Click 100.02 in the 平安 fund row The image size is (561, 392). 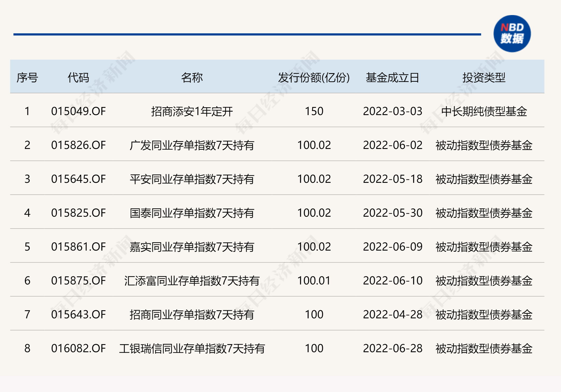tap(314, 179)
